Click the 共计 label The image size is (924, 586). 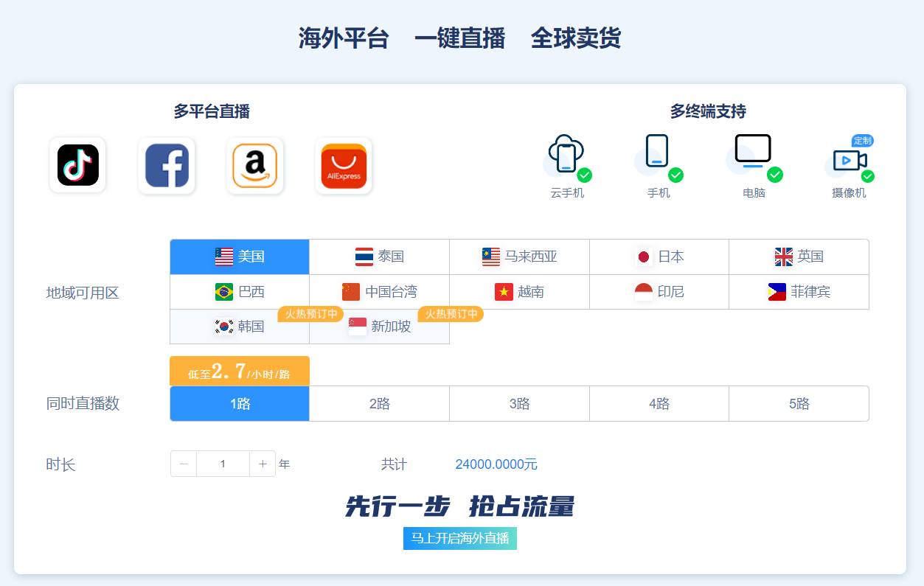[394, 464]
